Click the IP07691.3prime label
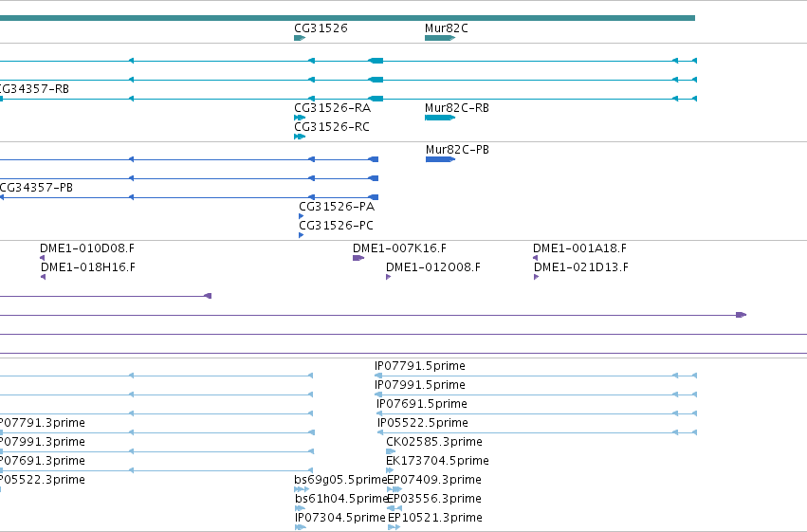 43,461
